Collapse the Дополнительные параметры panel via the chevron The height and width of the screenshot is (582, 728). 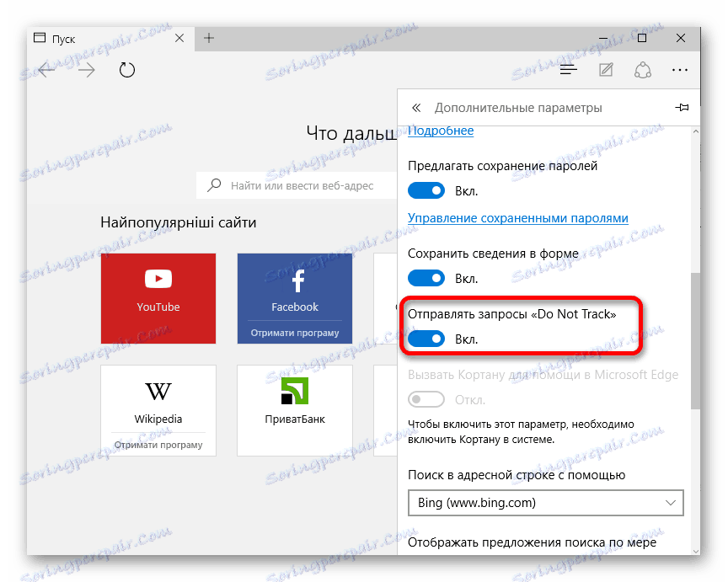(x=416, y=108)
